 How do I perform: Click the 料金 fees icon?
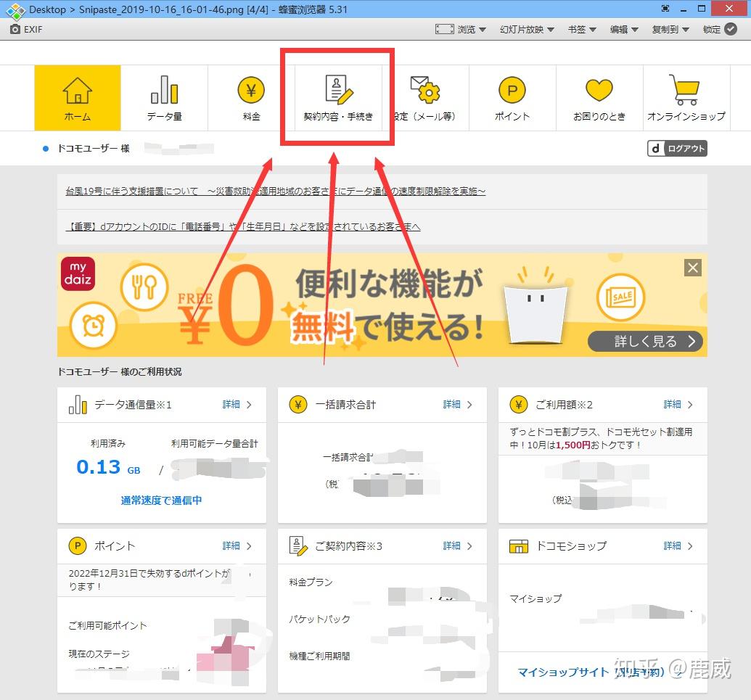click(252, 96)
